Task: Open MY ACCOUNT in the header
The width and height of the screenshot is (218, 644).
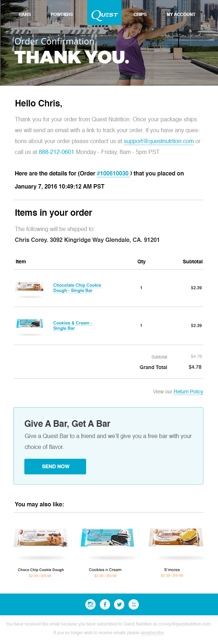Action: point(181,15)
